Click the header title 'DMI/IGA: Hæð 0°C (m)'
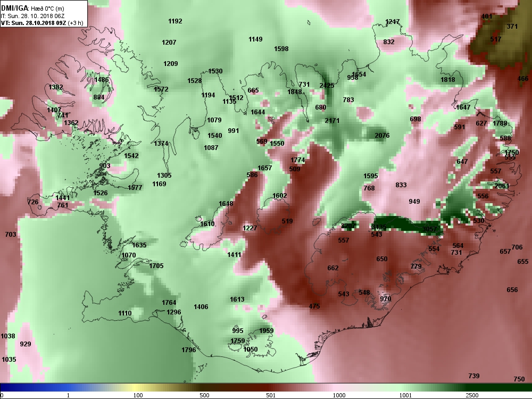Image resolution: width=532 pixels, height=399 pixels. pos(32,9)
